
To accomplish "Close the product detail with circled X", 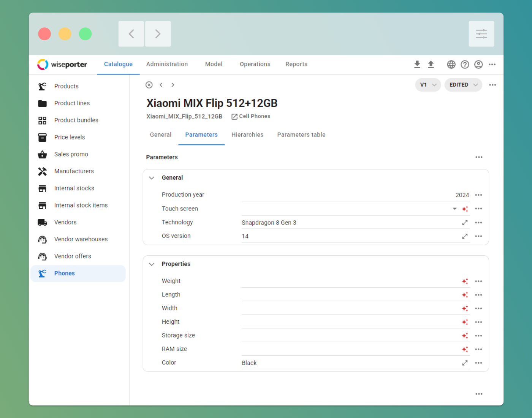I will click(x=149, y=85).
